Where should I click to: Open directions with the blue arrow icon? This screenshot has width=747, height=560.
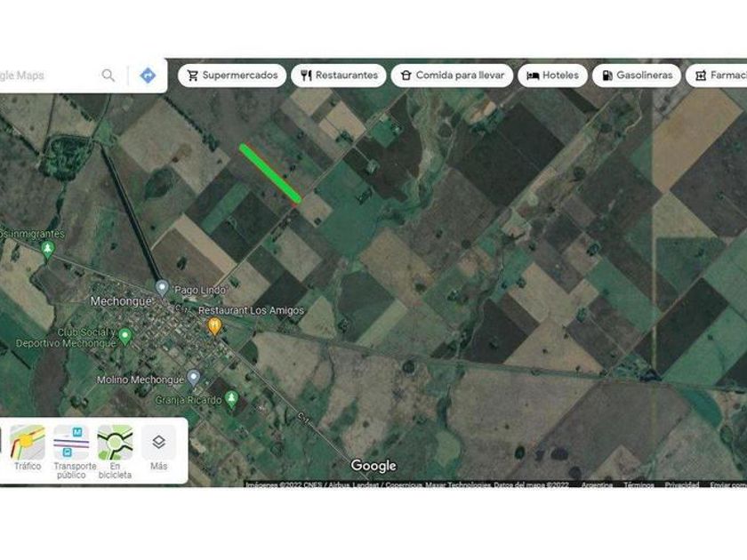pyautogui.click(x=148, y=76)
